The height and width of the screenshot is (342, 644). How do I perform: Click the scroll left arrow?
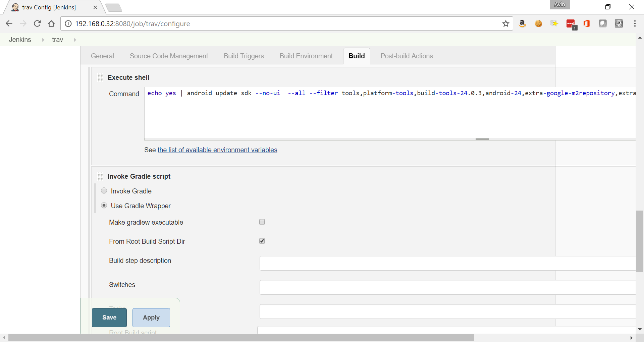4,338
